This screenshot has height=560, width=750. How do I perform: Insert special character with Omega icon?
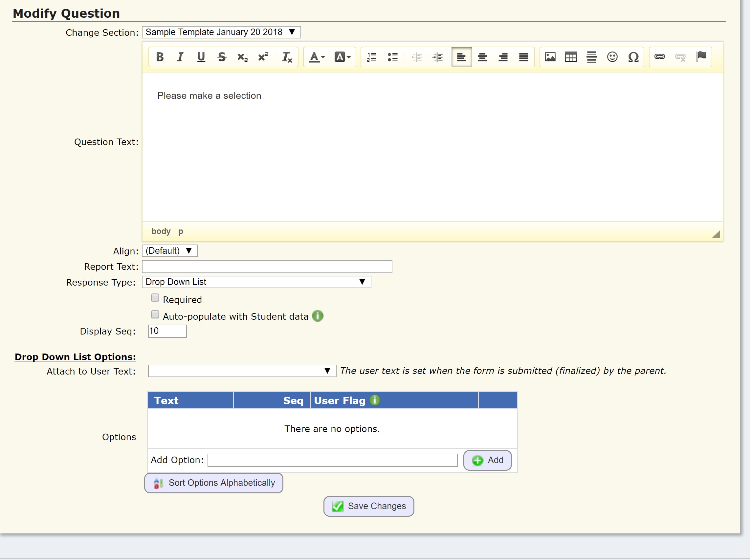(x=633, y=57)
